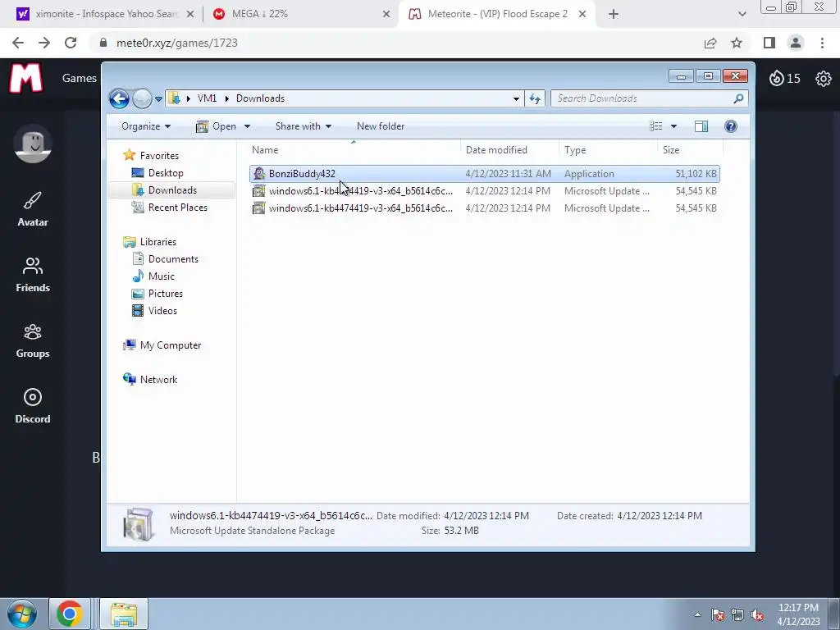Open the Music library
This screenshot has height=630, width=840.
coord(153,276)
